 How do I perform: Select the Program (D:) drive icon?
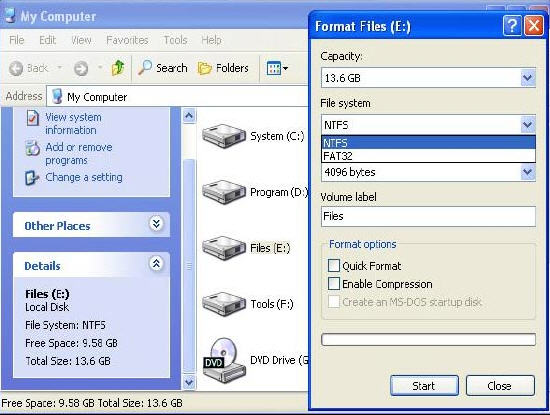(224, 192)
